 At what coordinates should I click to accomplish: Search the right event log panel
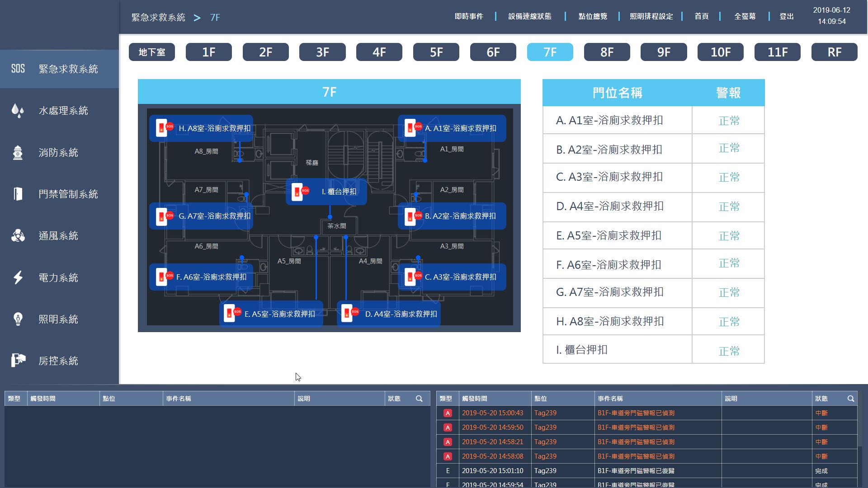851,399
